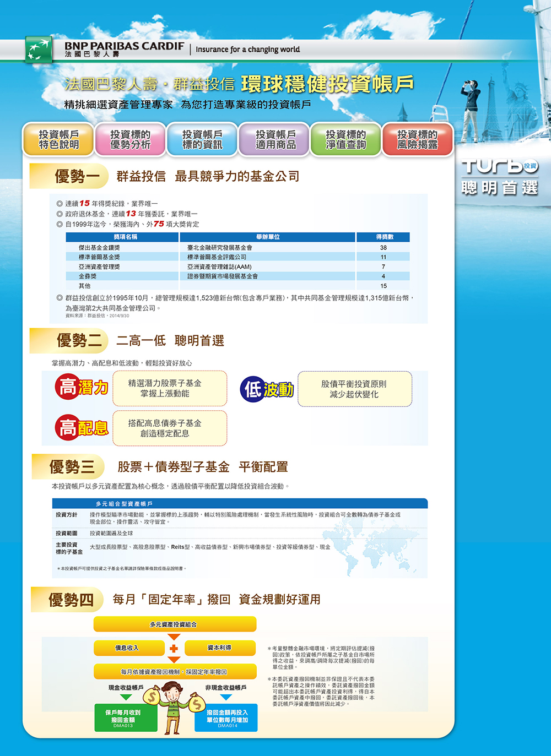View 投資標的風險揭露 tab
Screen dimensions: 551x756
point(417,139)
